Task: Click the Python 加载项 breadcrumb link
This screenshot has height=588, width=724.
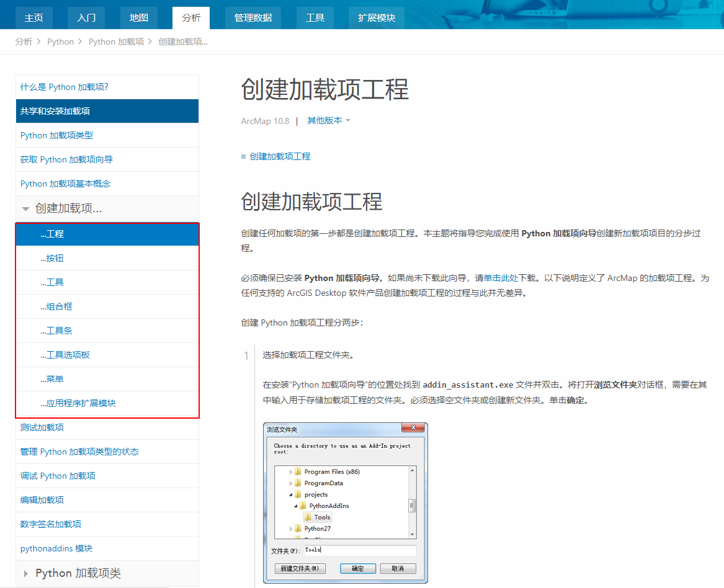Action: coord(116,42)
